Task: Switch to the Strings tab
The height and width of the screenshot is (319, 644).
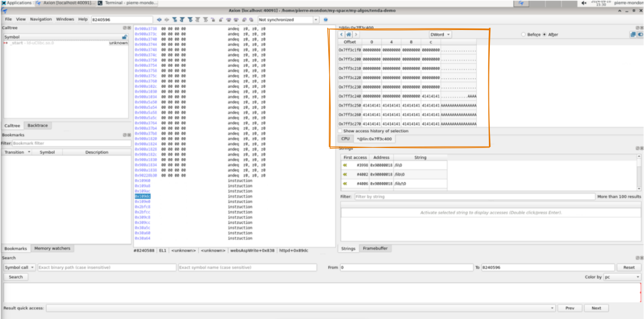Action: coord(348,248)
